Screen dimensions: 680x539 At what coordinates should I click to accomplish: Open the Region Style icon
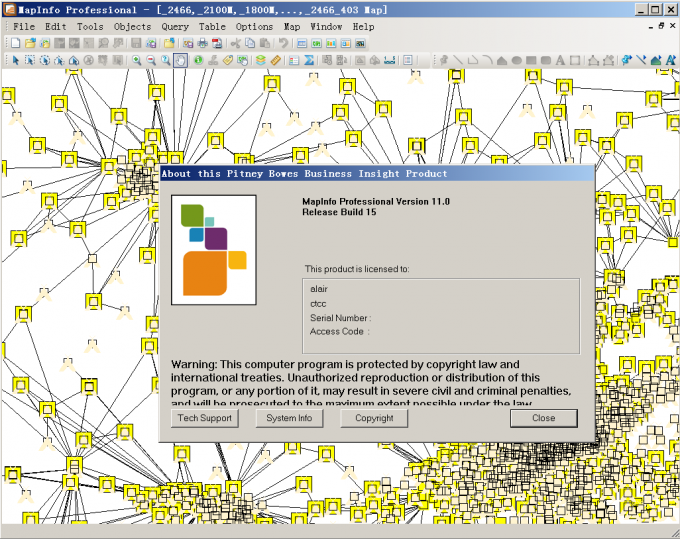click(656, 60)
